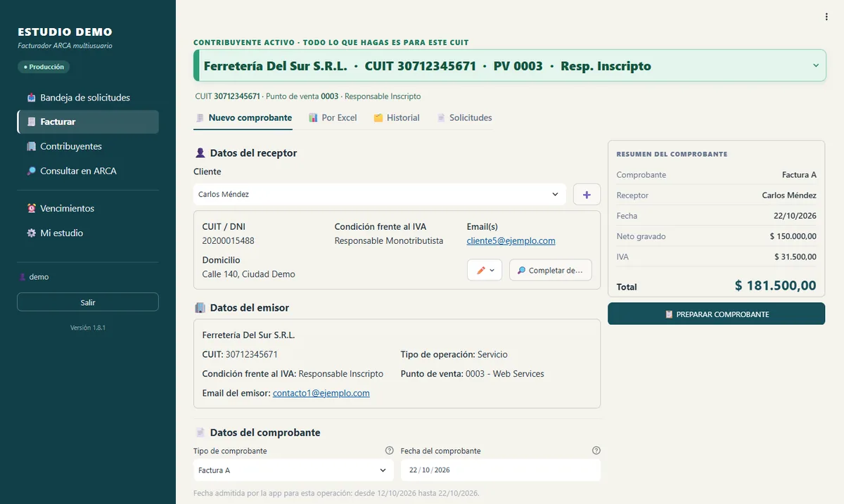This screenshot has width=844, height=504.
Task: Click the Consultar en ARCA magnifier icon
Action: [31, 171]
